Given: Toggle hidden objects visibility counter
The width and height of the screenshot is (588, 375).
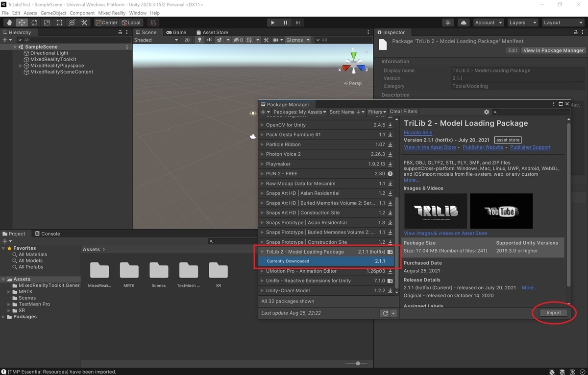Looking at the screenshot, I should (238, 40).
